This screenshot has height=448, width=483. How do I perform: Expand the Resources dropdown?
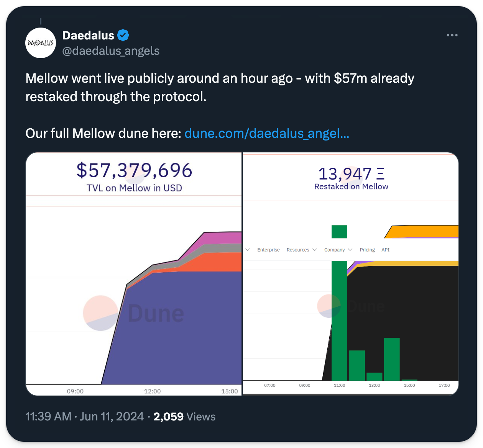(x=302, y=250)
